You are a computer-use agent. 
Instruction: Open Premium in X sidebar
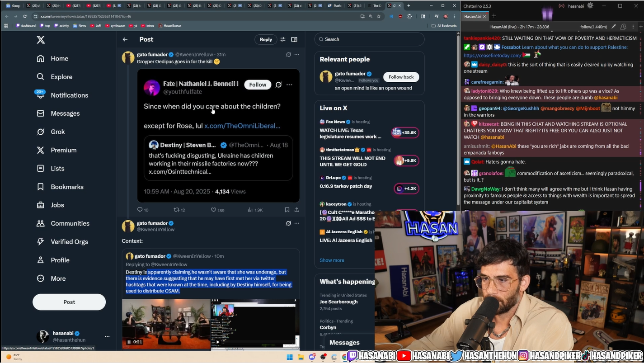coord(56,150)
